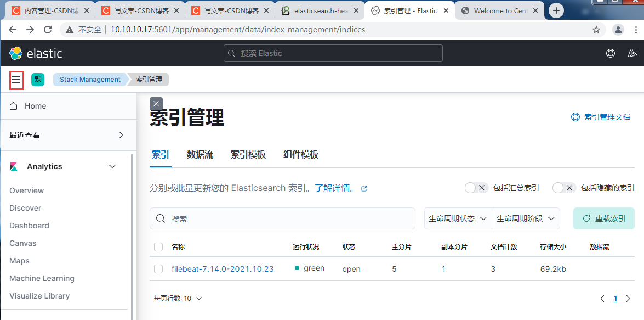644x320 pixels.
Task: Open Discover in the sidebar
Action: point(25,208)
